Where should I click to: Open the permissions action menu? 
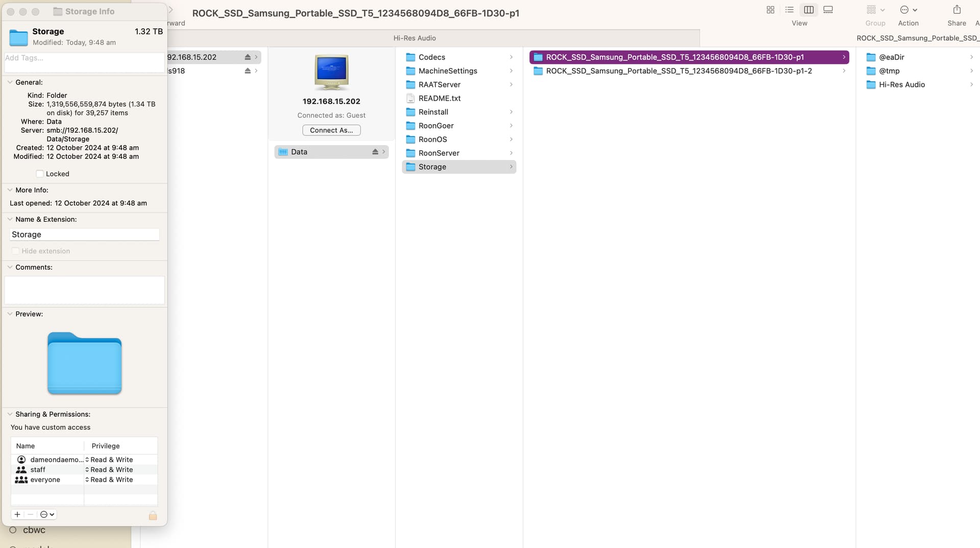click(x=47, y=514)
